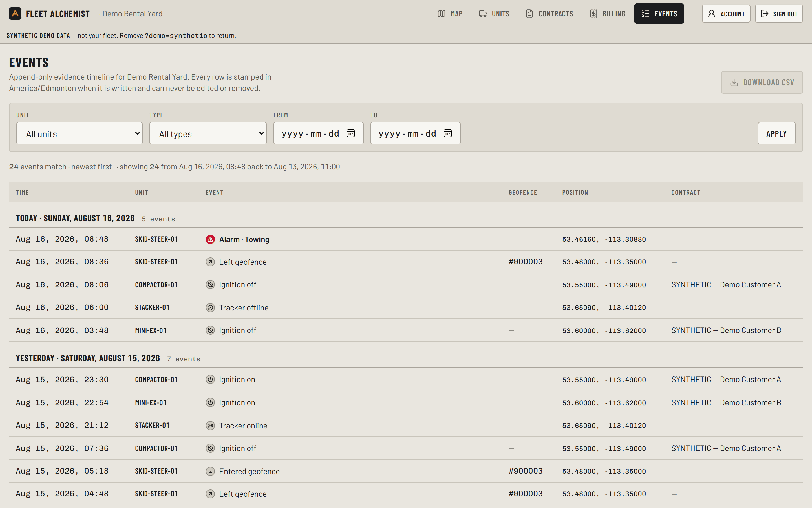Image resolution: width=812 pixels, height=508 pixels.
Task: Click COMPACTOR-01 in the 08:06 row
Action: [156, 285]
